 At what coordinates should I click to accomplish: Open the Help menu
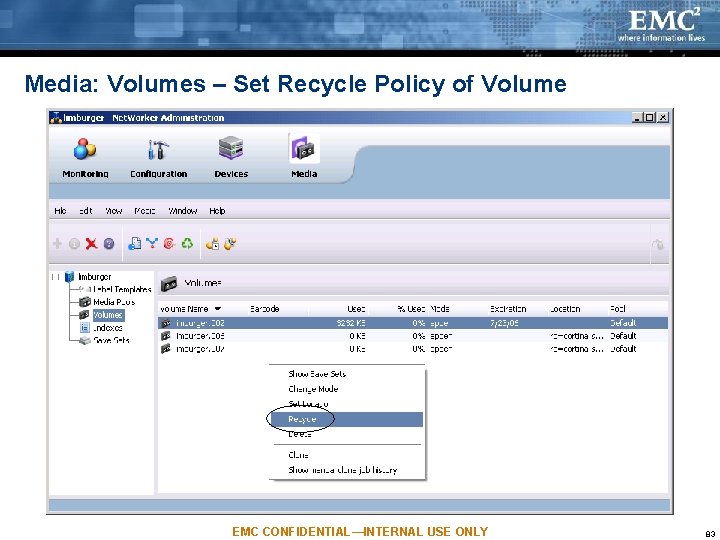[217, 211]
